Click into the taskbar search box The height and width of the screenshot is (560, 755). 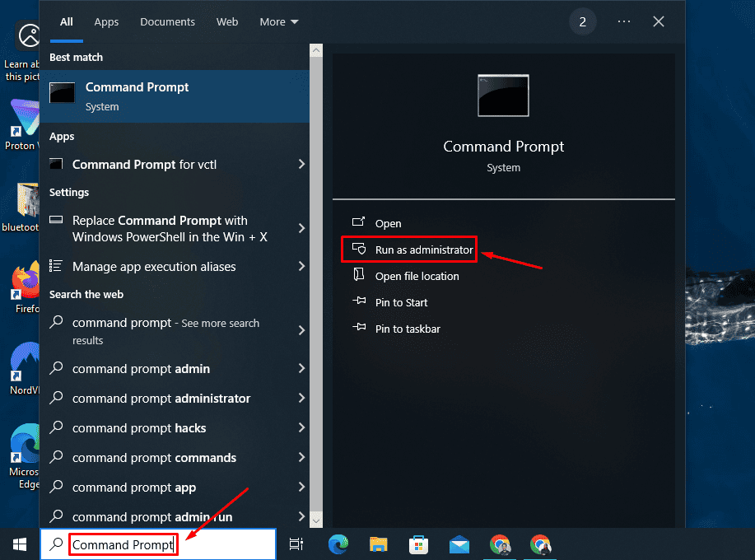158,544
